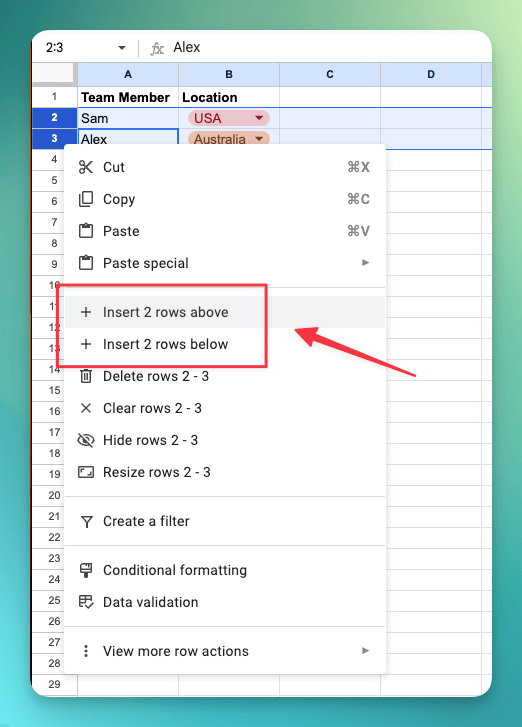
Task: Expand View more row actions submenu
Action: click(225, 651)
